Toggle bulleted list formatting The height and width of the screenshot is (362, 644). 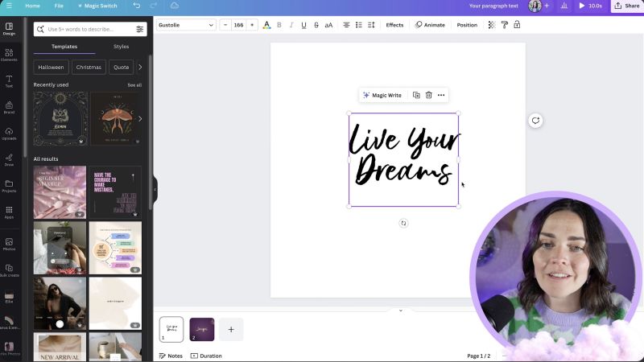358,25
